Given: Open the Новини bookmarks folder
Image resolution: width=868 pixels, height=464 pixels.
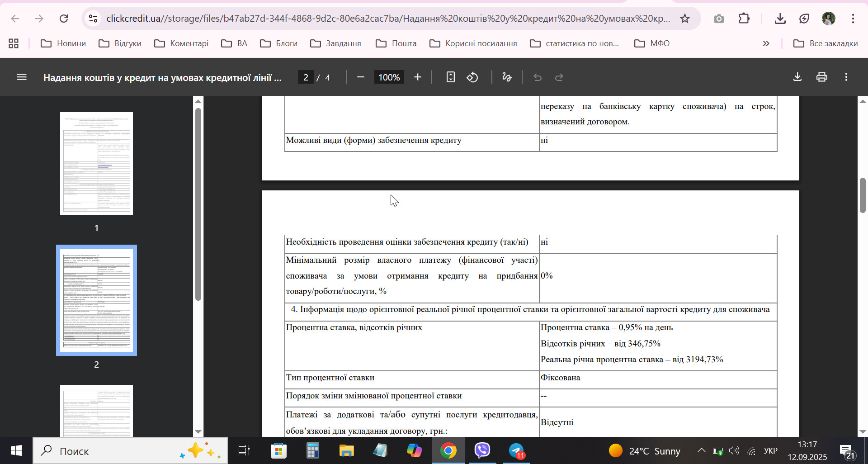Looking at the screenshot, I should coord(63,43).
